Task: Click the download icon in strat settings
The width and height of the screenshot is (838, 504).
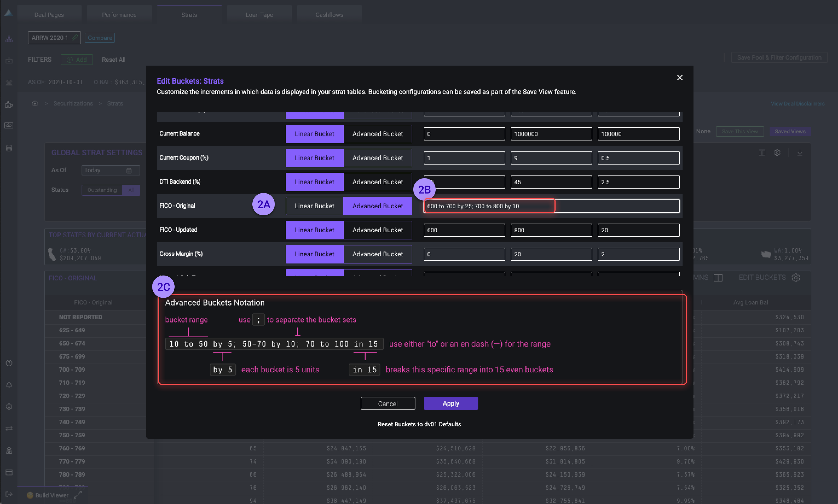Action: coord(800,153)
